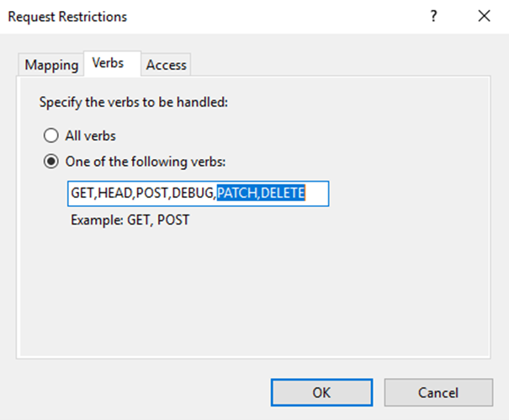This screenshot has width=509, height=420.
Task: Click the All verbs label text
Action: [90, 135]
